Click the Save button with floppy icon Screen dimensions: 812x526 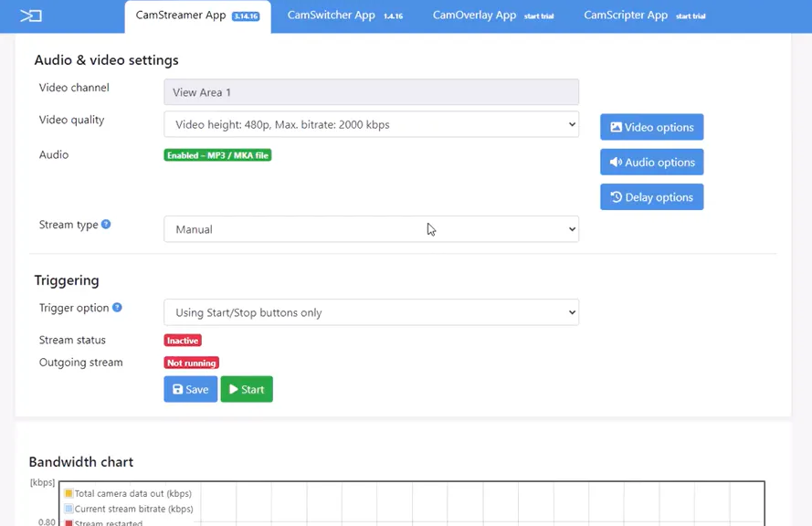(x=191, y=389)
